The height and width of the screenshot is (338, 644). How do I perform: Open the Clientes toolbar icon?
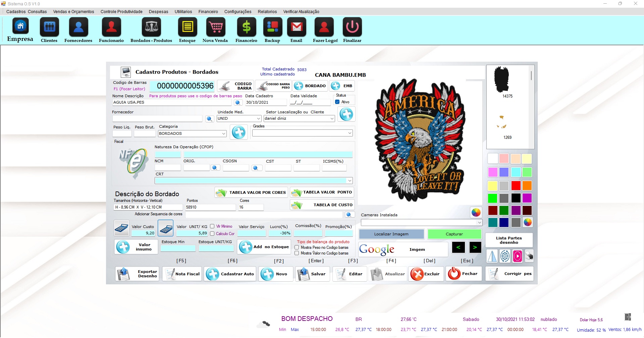point(49,27)
